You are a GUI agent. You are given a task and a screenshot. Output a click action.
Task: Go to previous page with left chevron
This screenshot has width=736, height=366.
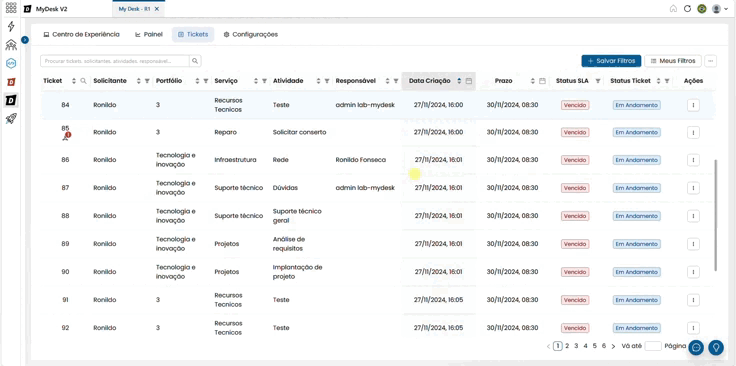click(x=548, y=346)
